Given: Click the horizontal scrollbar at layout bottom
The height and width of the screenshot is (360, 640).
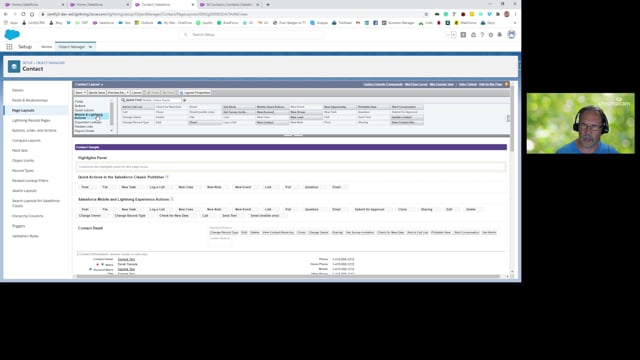Looking at the screenshot, I should [288, 277].
